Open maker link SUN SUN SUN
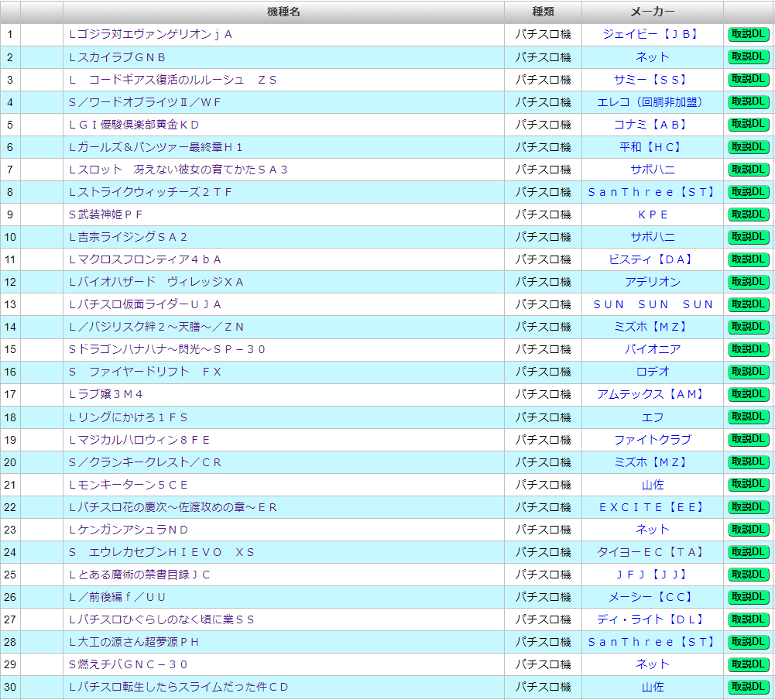775x700 pixels. click(x=653, y=304)
